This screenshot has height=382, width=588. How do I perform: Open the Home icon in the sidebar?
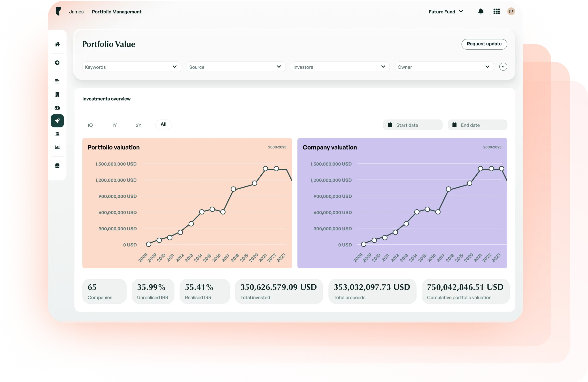pos(57,44)
